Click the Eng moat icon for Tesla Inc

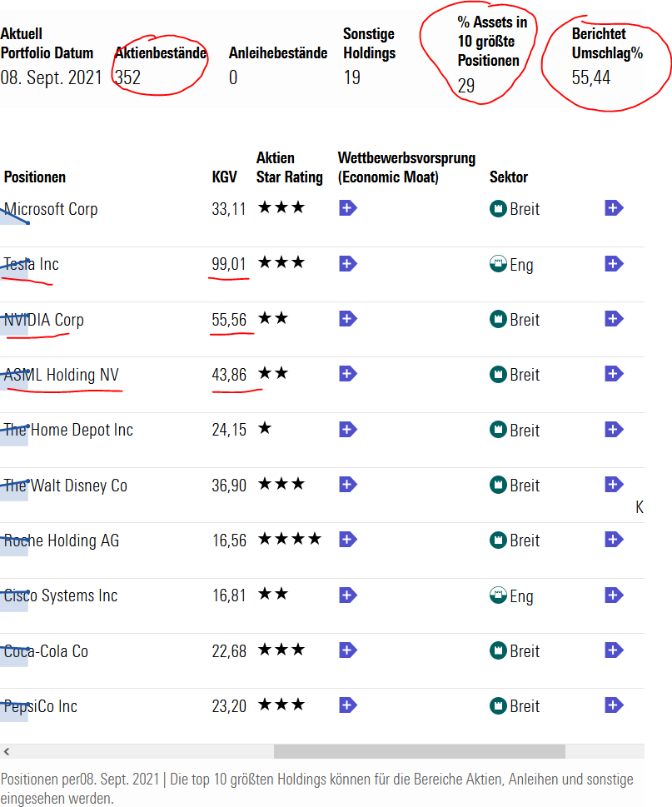coord(498,264)
